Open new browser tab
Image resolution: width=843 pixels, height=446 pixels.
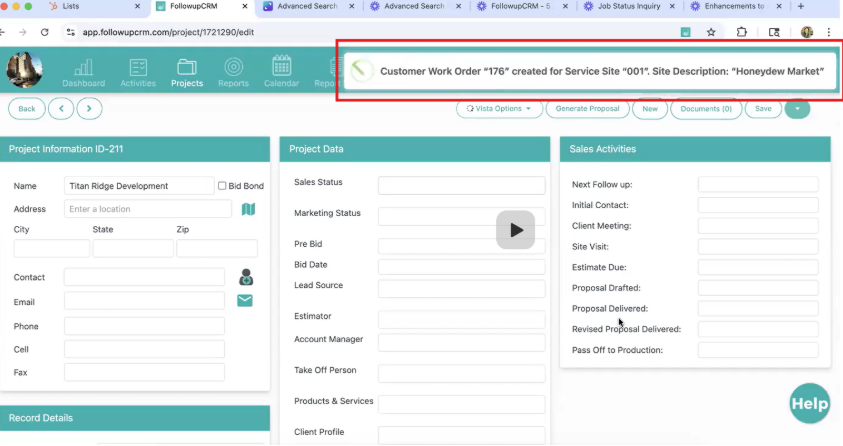coord(801,6)
